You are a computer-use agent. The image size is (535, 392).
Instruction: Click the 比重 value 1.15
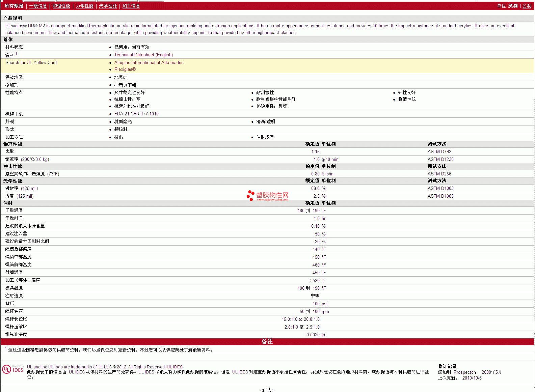click(x=315, y=152)
